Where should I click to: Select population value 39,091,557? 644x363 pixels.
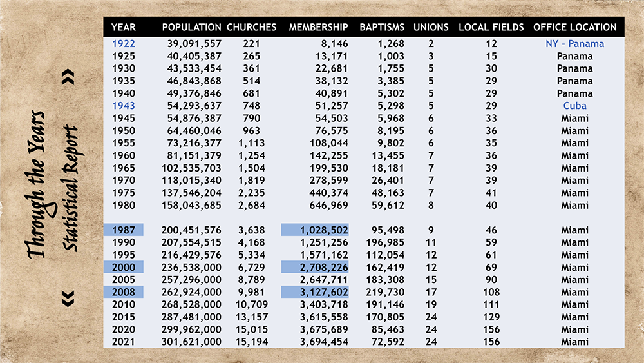(x=194, y=44)
